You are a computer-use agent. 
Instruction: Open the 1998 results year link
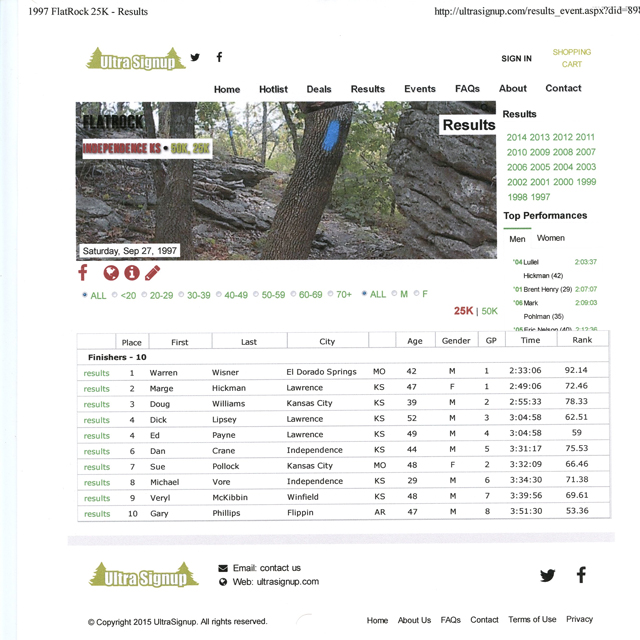(x=518, y=197)
